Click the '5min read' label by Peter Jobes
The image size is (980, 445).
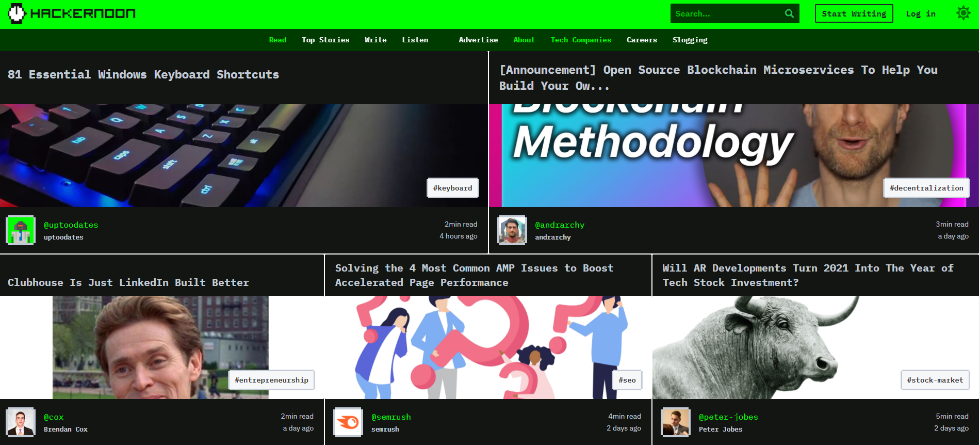(952, 416)
